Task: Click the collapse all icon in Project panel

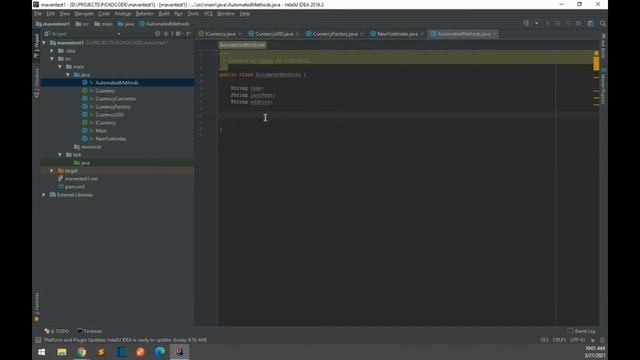Action: 166,34
